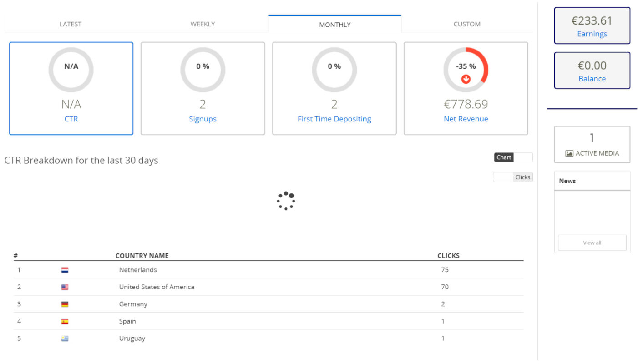Click the Netherlands flag icon
The image size is (638, 364).
(x=65, y=270)
